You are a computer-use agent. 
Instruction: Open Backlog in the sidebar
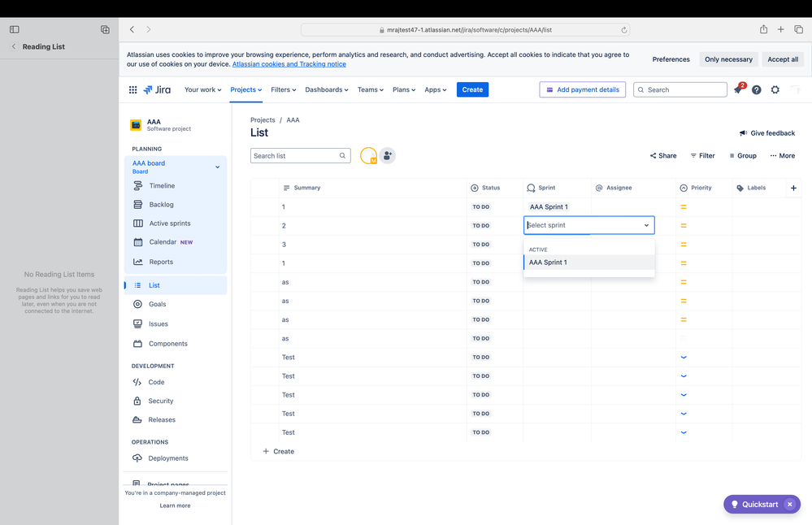[176, 205]
